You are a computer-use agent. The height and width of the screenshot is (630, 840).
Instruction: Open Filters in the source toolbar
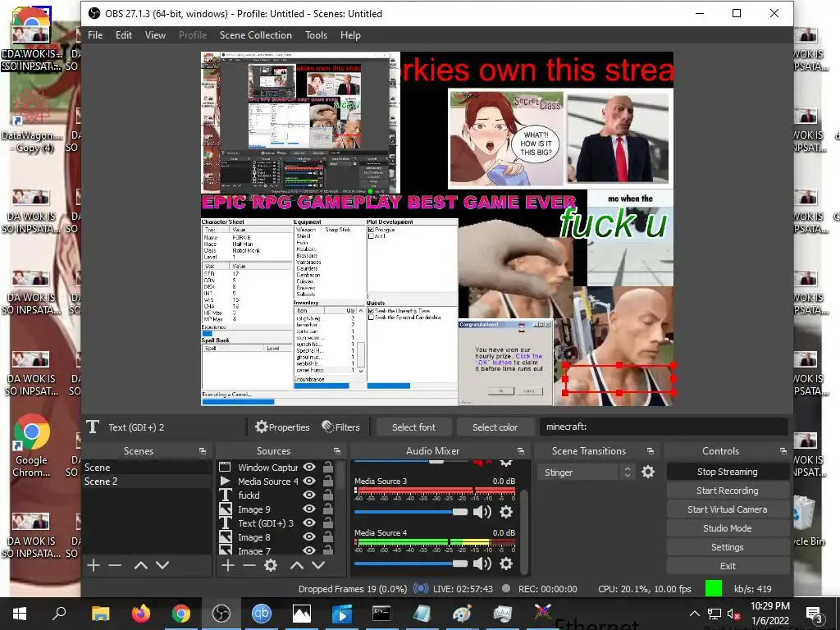point(340,427)
